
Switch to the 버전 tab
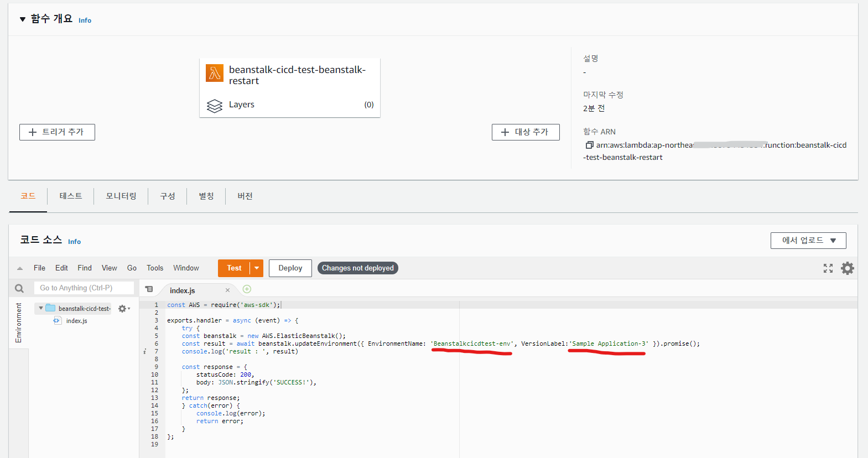pos(245,196)
